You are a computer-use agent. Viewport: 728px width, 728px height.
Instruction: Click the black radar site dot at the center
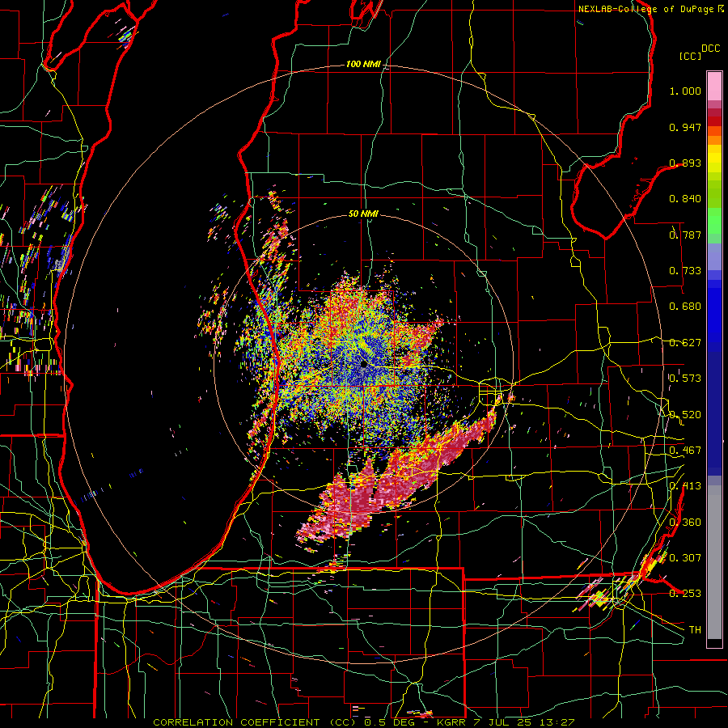click(363, 365)
